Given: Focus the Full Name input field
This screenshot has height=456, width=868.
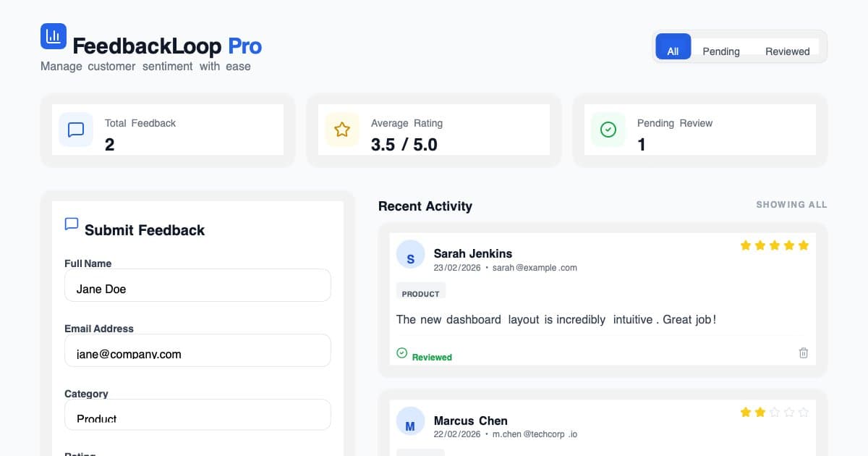Looking at the screenshot, I should (197, 285).
